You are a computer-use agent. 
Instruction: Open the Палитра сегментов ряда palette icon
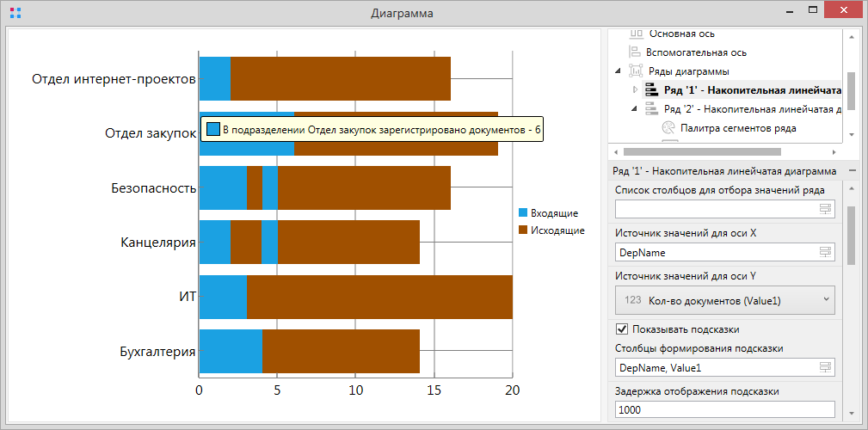click(x=668, y=128)
